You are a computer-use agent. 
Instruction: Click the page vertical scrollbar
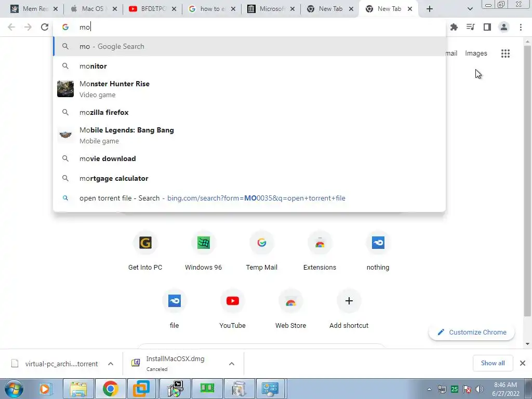[x=527, y=180]
